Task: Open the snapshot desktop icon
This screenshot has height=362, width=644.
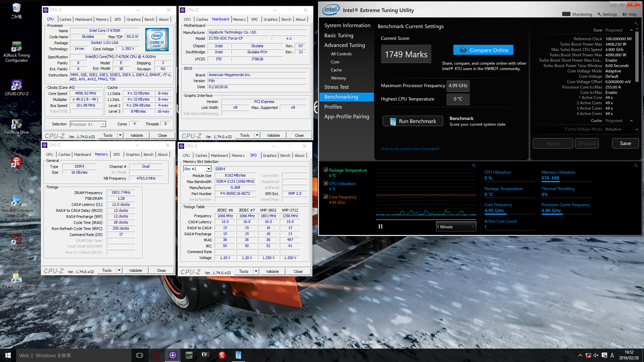Action: tap(16, 242)
